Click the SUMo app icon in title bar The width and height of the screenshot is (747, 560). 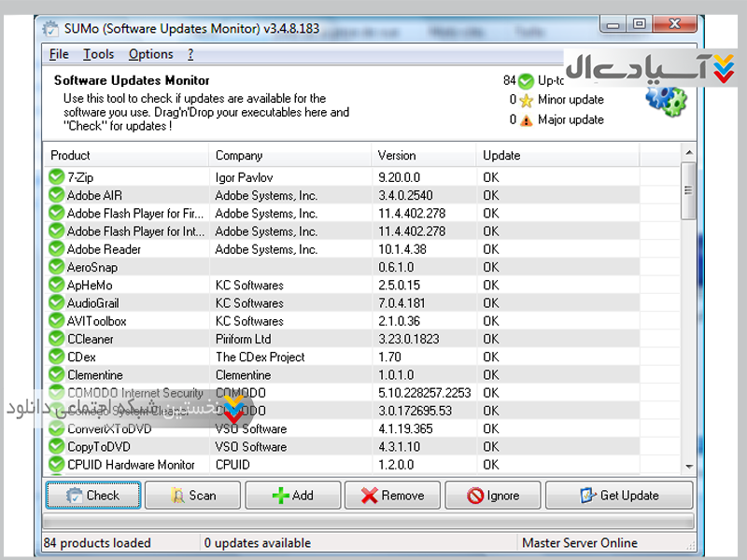[x=51, y=28]
